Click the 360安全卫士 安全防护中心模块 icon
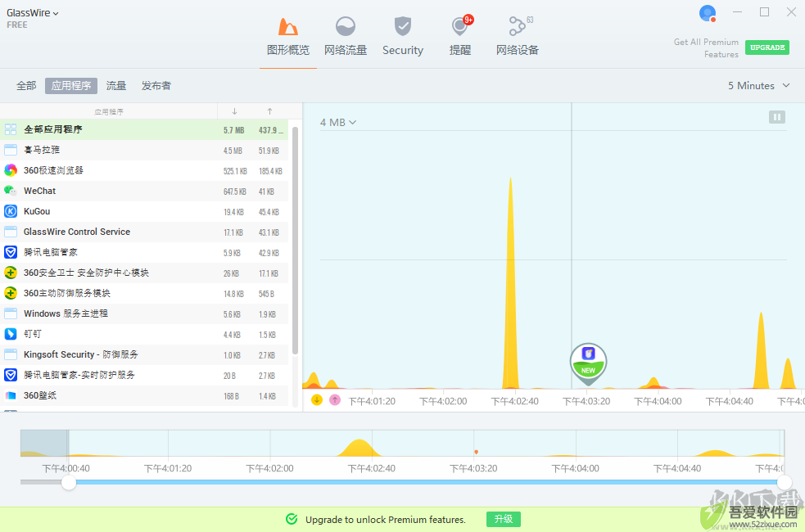This screenshot has height=532, width=805. [x=11, y=273]
